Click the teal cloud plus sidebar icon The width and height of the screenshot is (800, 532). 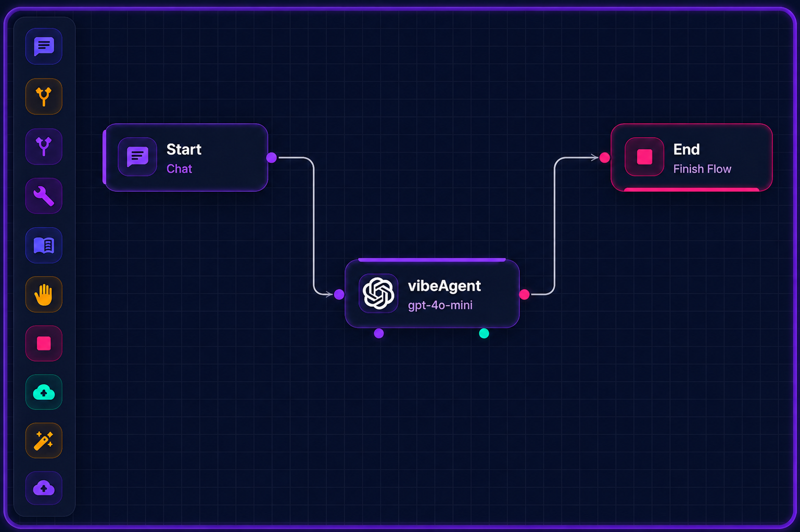coord(44,392)
